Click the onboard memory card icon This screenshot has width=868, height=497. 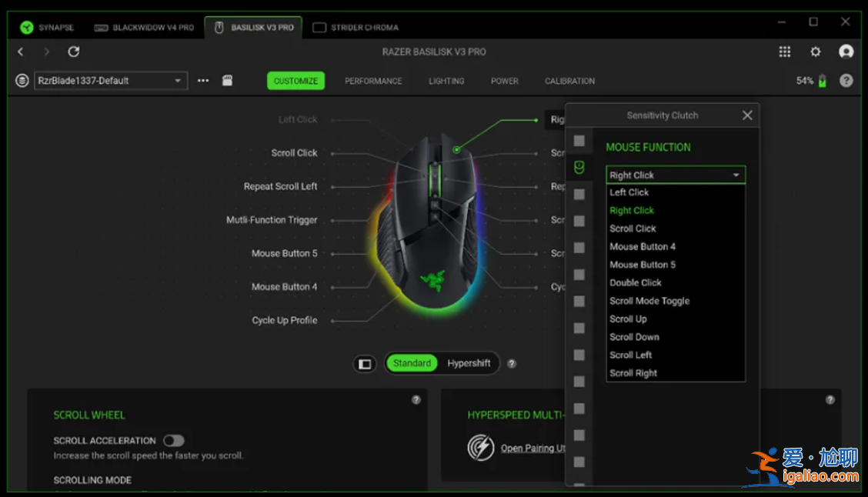[227, 81]
